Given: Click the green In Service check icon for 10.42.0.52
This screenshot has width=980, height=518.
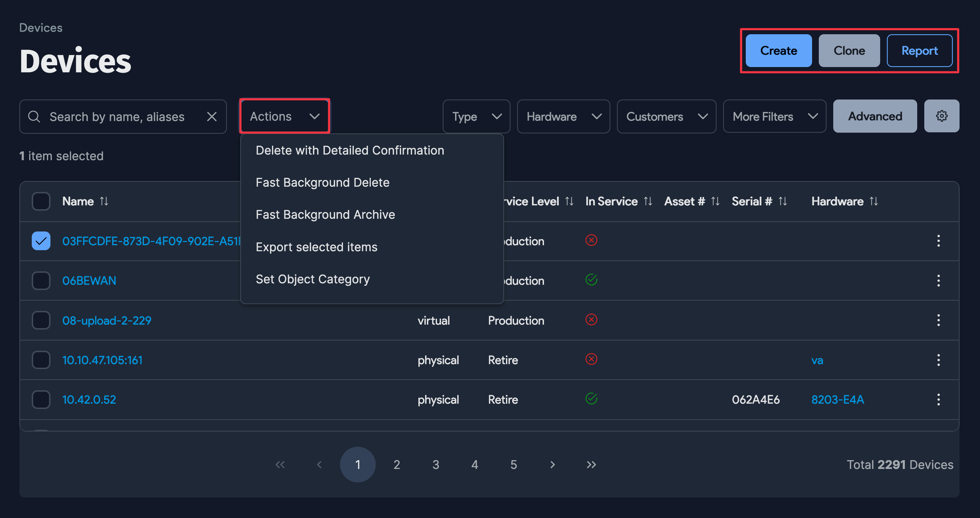Looking at the screenshot, I should [591, 399].
